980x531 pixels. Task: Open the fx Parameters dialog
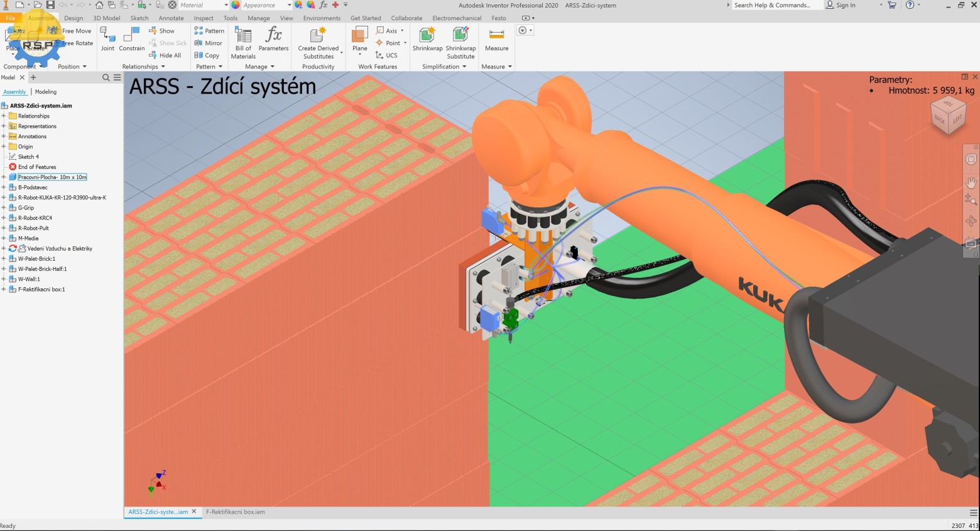coord(273,39)
